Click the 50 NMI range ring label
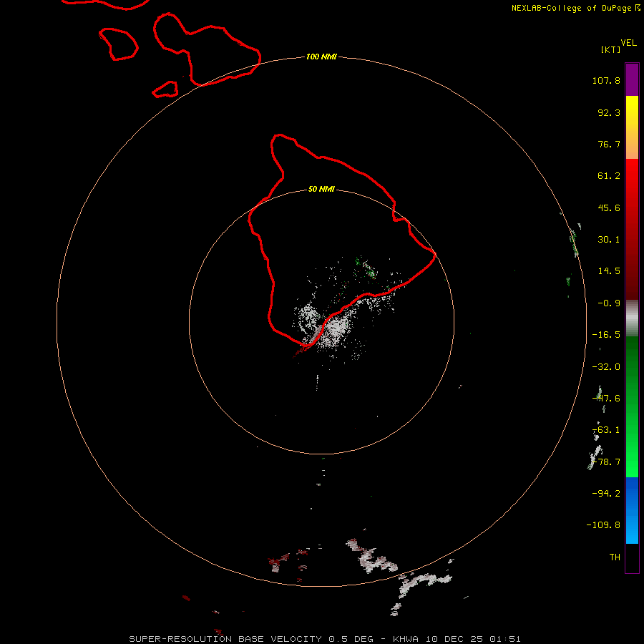644x644 pixels. pos(321,190)
